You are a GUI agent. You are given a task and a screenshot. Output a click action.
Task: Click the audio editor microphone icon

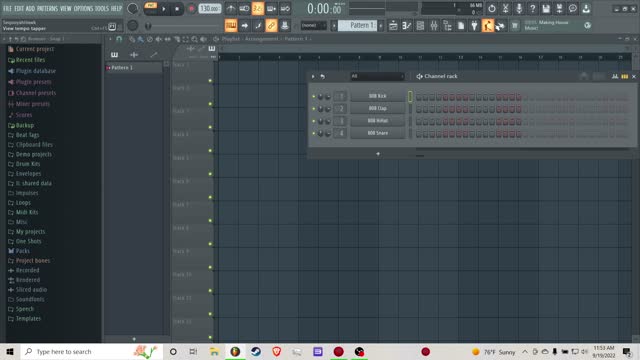pos(519,8)
